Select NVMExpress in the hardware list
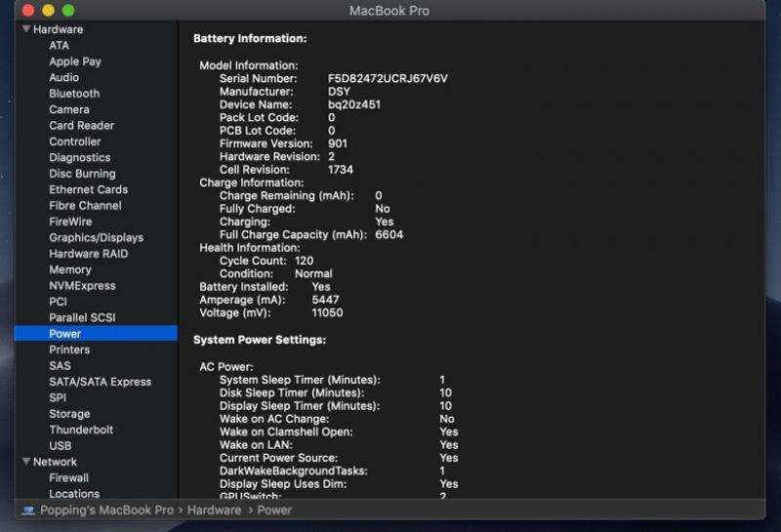 pyautogui.click(x=82, y=286)
